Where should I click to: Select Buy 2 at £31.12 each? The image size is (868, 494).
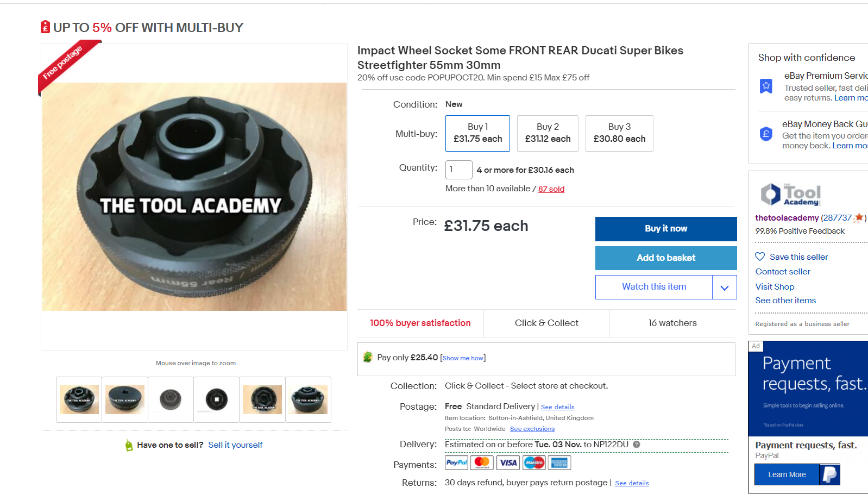[x=548, y=133]
